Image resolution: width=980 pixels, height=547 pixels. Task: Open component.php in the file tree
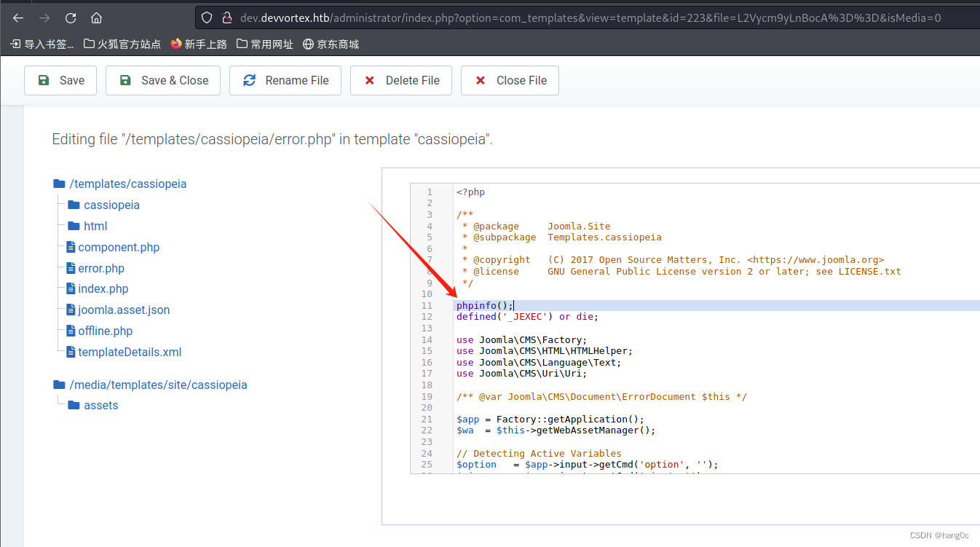(x=113, y=247)
